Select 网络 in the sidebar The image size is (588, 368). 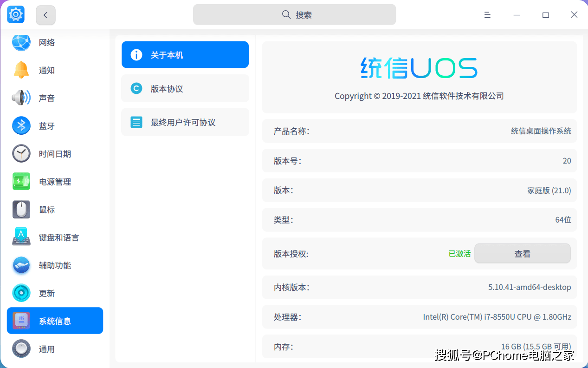(47, 42)
